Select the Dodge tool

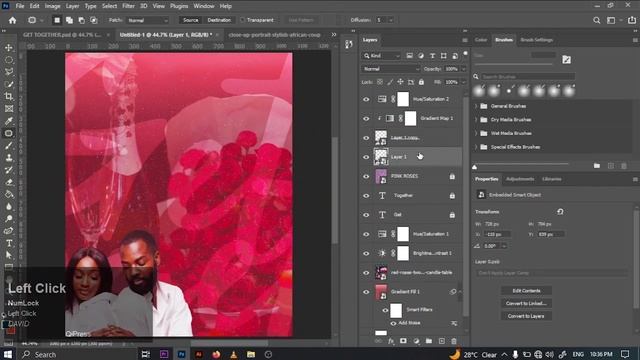(x=9, y=219)
